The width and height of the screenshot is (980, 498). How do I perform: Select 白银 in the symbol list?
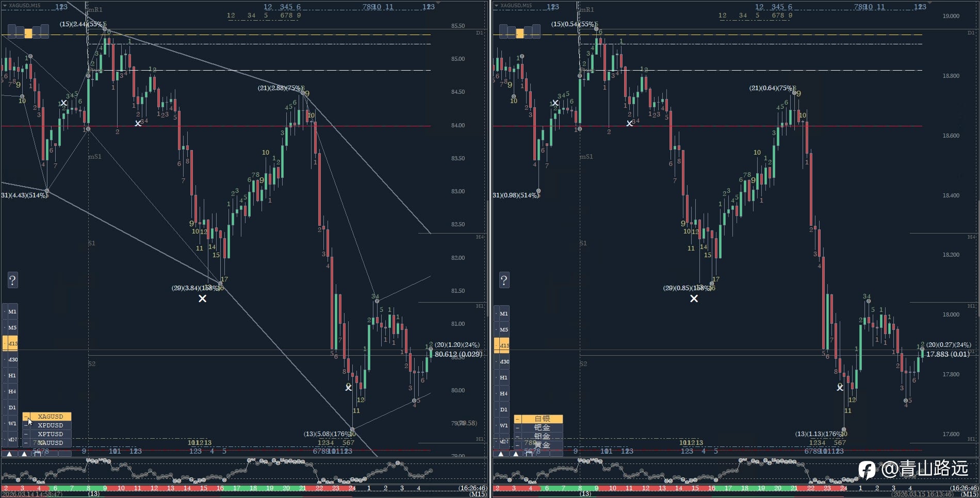pos(542,419)
